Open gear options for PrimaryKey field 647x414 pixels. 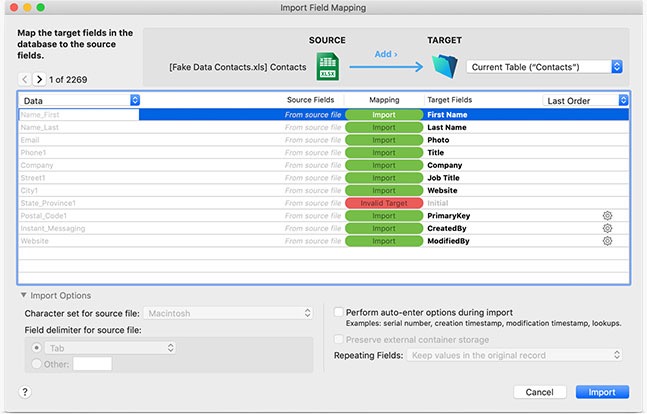pos(606,215)
